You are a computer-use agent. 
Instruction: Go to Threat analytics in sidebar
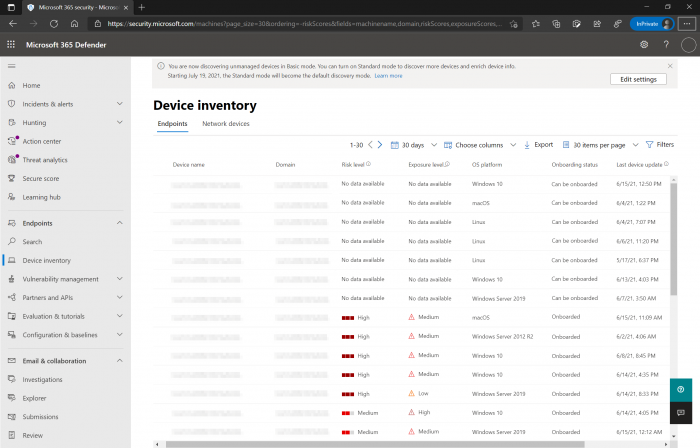[45, 160]
